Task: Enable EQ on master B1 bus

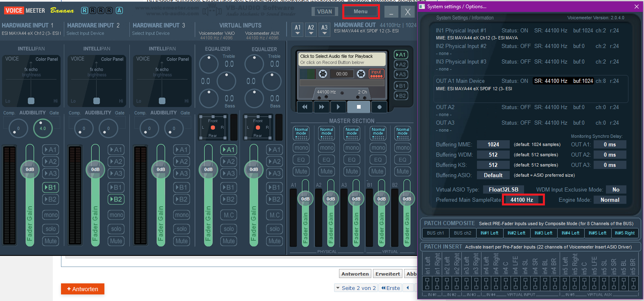Action: pyautogui.click(x=377, y=160)
